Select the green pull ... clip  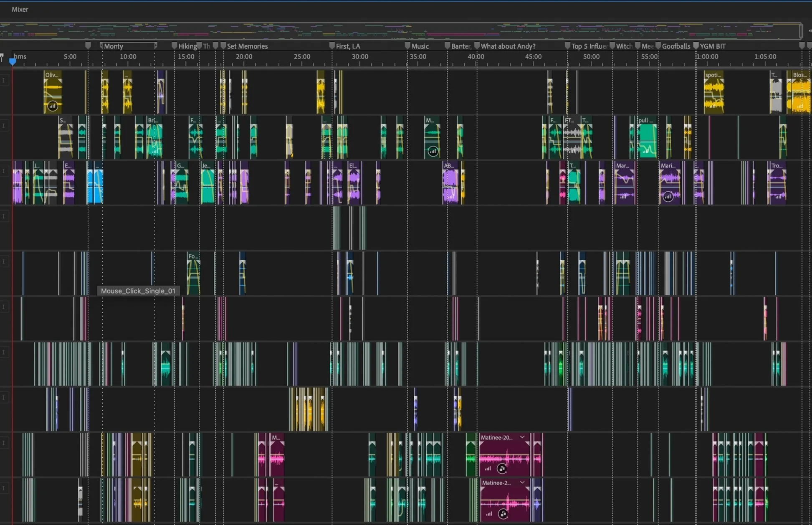tap(647, 138)
